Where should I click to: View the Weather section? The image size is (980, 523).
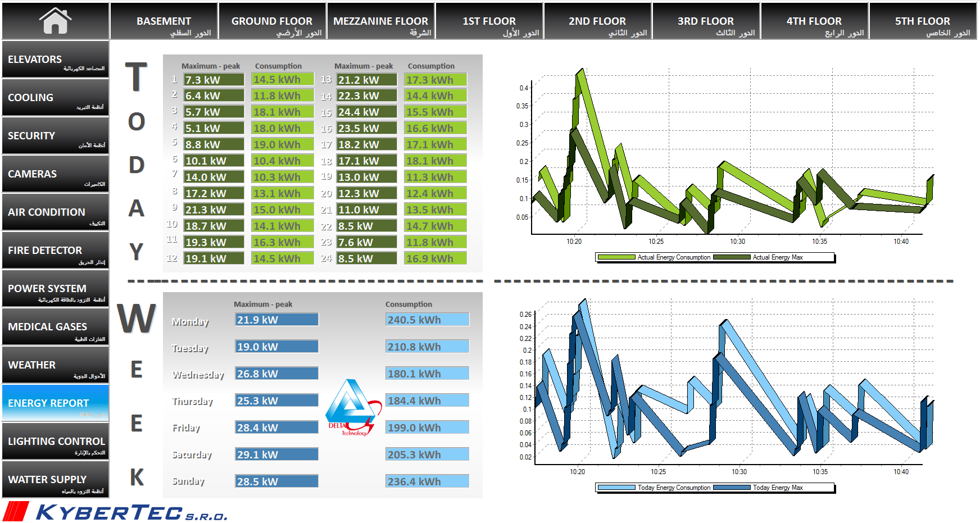point(55,365)
